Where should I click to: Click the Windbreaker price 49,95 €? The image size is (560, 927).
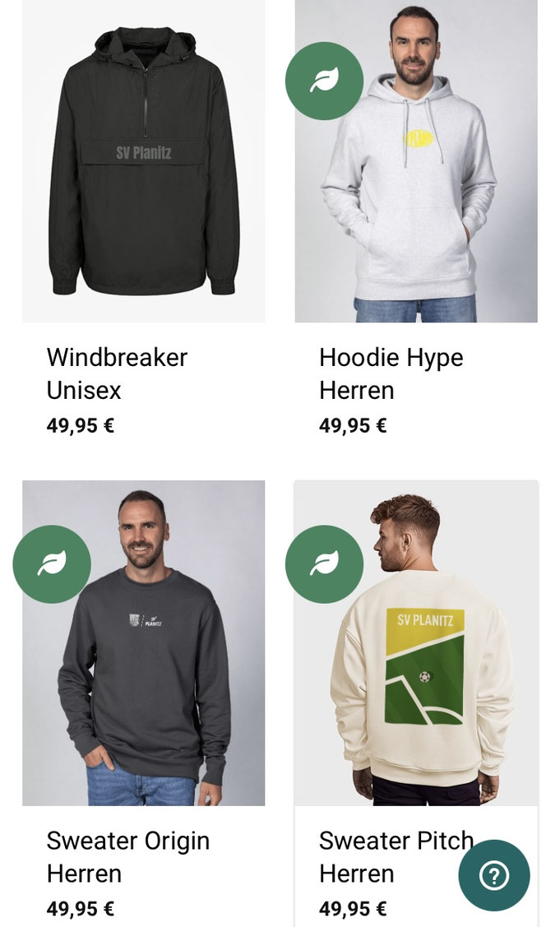[x=81, y=426]
